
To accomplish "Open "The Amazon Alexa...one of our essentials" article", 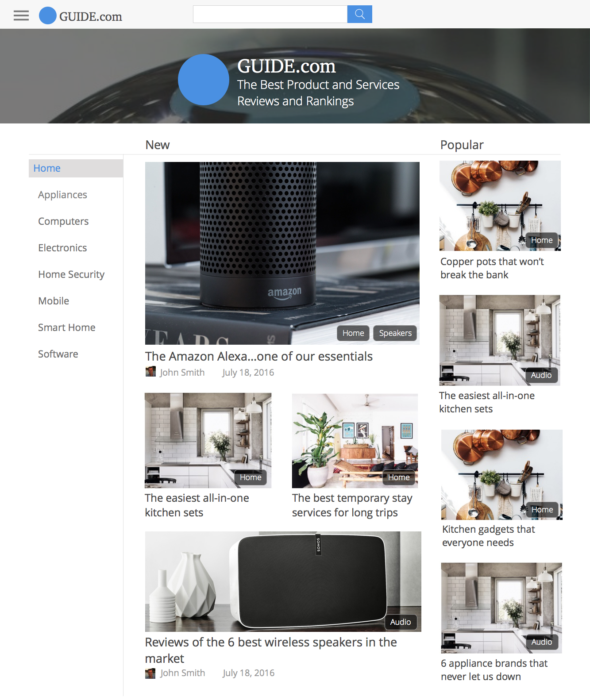I will (259, 357).
